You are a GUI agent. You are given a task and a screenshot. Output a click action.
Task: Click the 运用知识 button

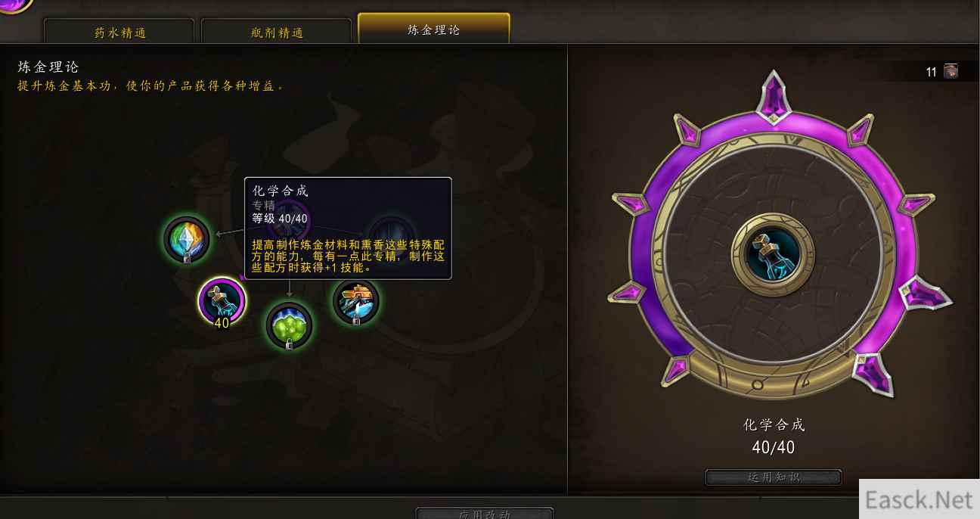(x=773, y=477)
